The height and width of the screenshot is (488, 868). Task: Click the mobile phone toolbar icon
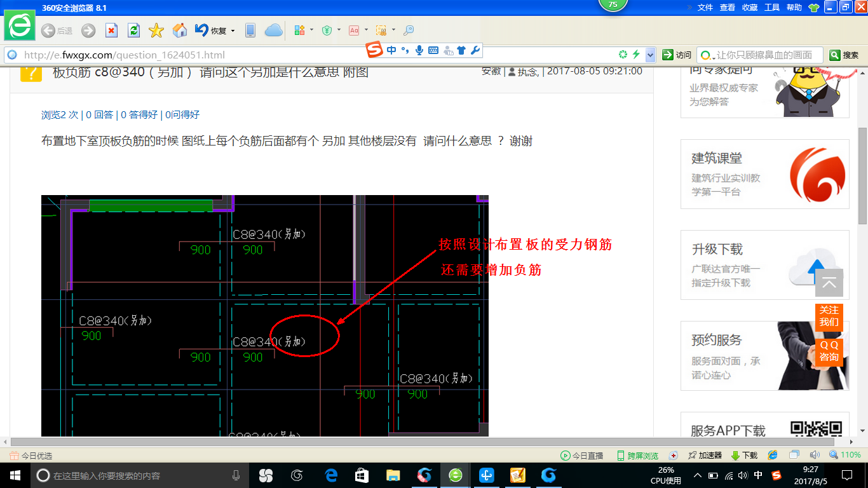coord(250,30)
